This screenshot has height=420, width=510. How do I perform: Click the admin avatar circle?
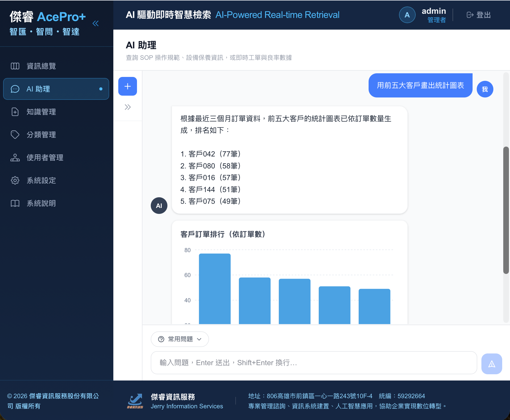(x=407, y=15)
